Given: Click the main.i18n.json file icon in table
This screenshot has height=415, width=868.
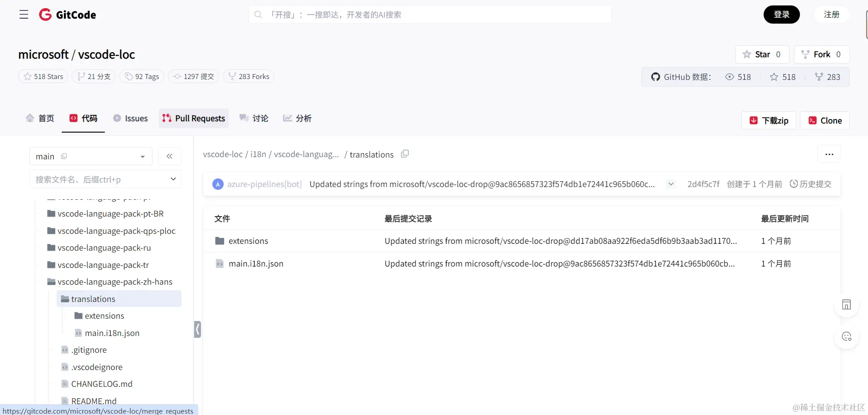Looking at the screenshot, I should click(x=220, y=264).
